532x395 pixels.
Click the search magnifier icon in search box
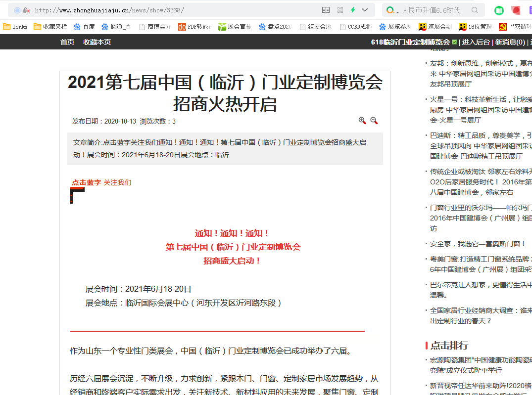(475, 10)
